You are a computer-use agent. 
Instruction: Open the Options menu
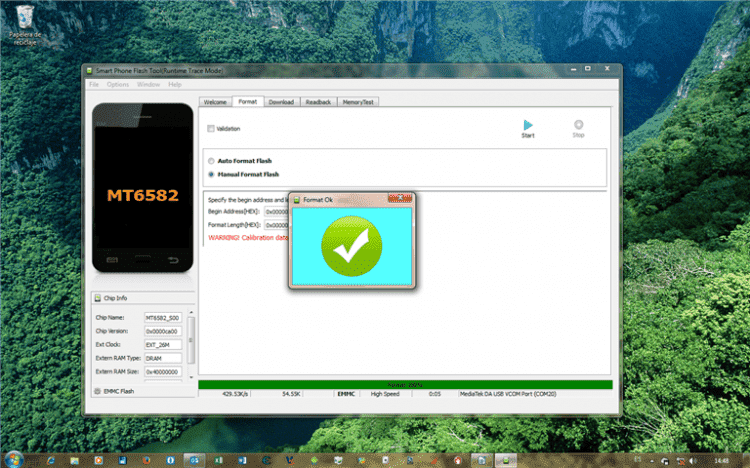118,84
